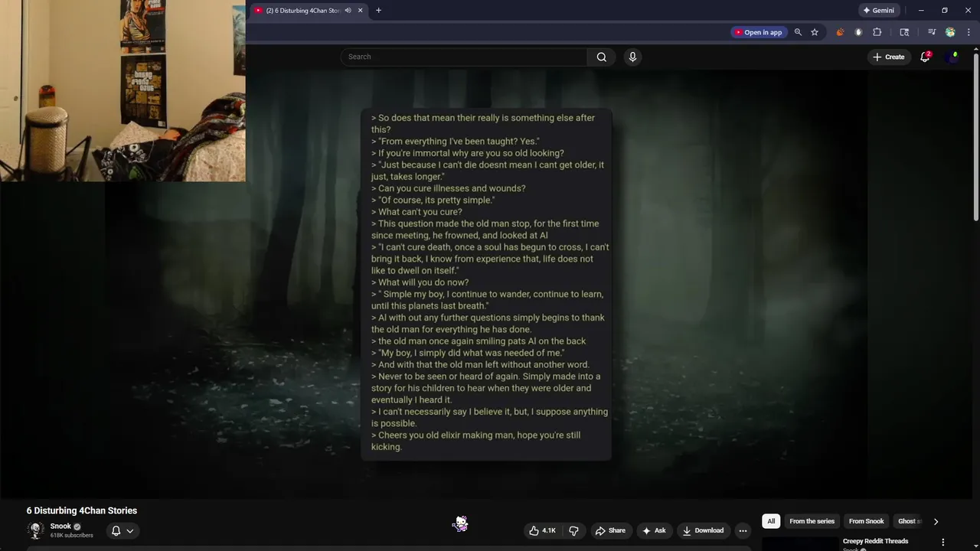Open a new browser tab
Screen dimensions: 980x551
(x=378, y=10)
